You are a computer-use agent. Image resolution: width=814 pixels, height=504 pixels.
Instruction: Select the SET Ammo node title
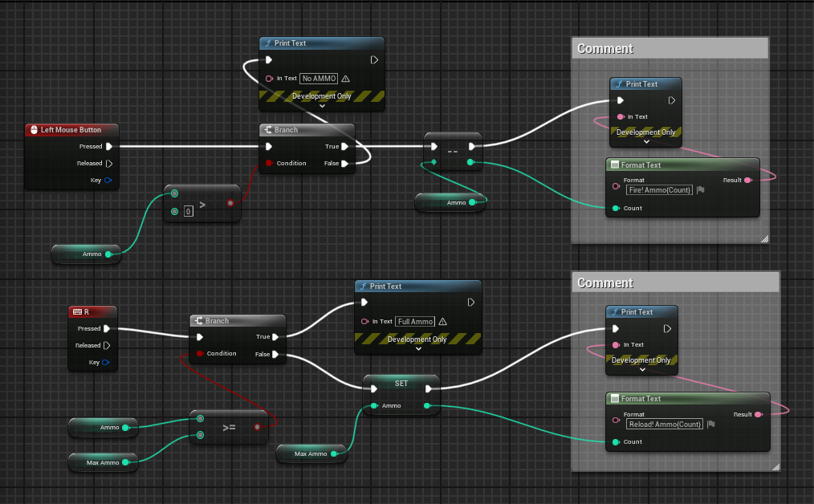(401, 383)
